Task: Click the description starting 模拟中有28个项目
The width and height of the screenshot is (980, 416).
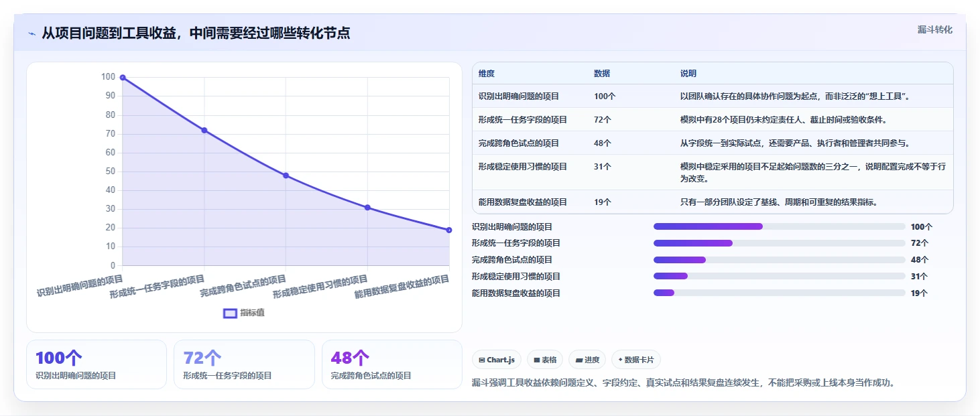Action: (x=784, y=120)
